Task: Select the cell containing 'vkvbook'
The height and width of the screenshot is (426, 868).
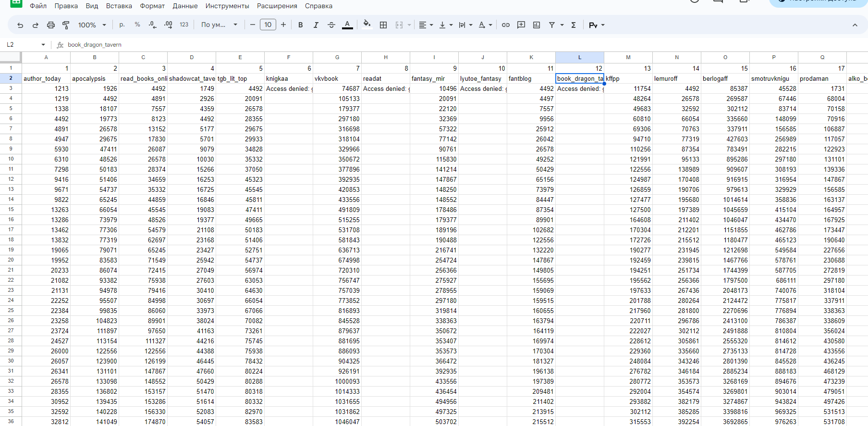Action: coord(337,78)
